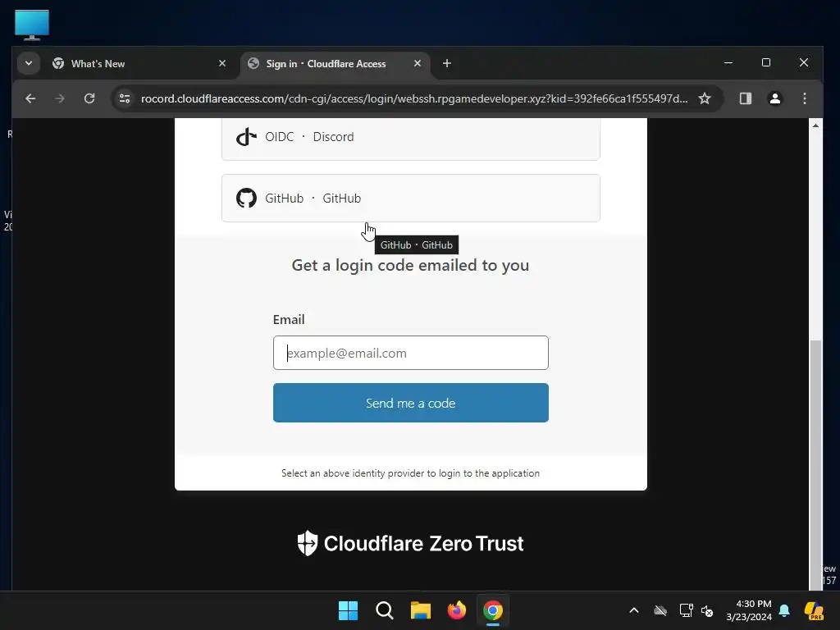Screen dimensions: 840x630
Task: Click the Chrome taskbar icon
Action: click(493, 610)
